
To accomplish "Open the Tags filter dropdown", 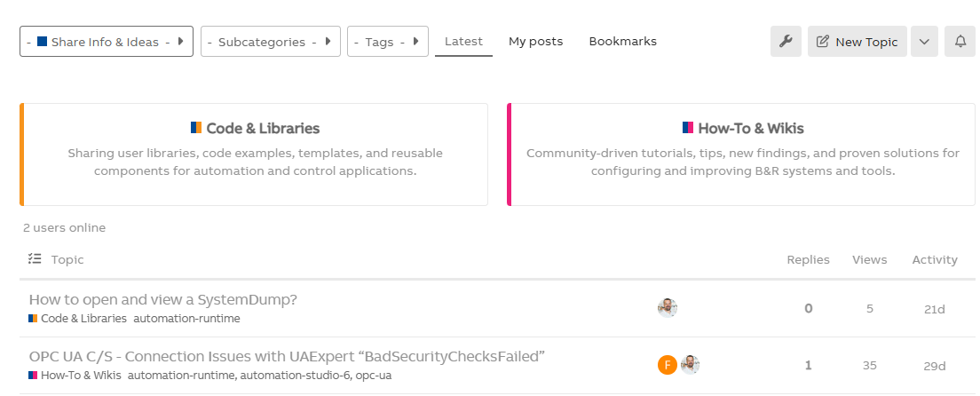I will (388, 42).
